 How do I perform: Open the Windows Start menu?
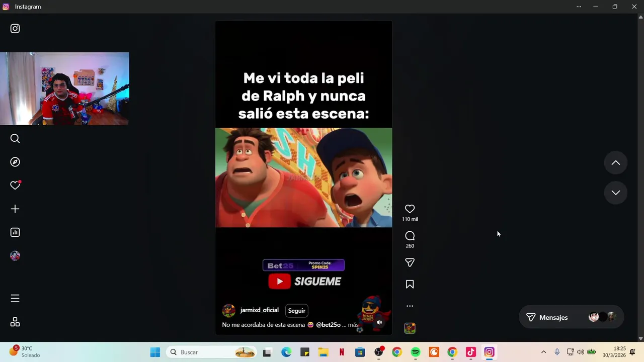[155, 352]
